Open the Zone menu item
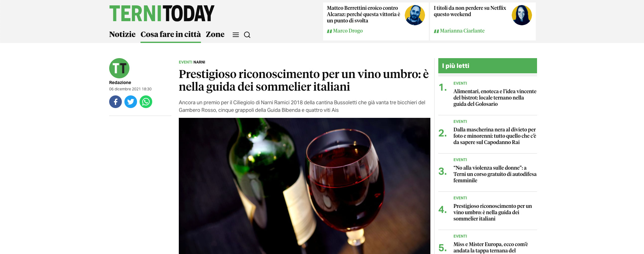Viewport: 644px width, 254px height. pyautogui.click(x=215, y=34)
